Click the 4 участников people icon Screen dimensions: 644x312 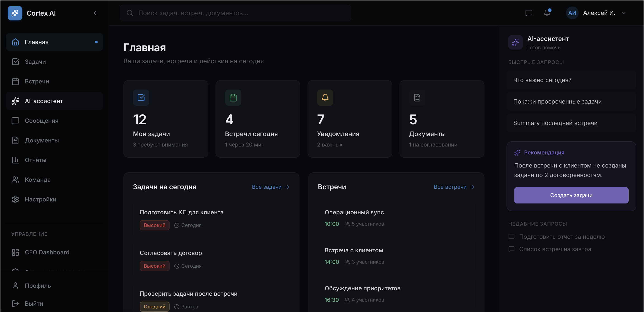click(x=347, y=300)
